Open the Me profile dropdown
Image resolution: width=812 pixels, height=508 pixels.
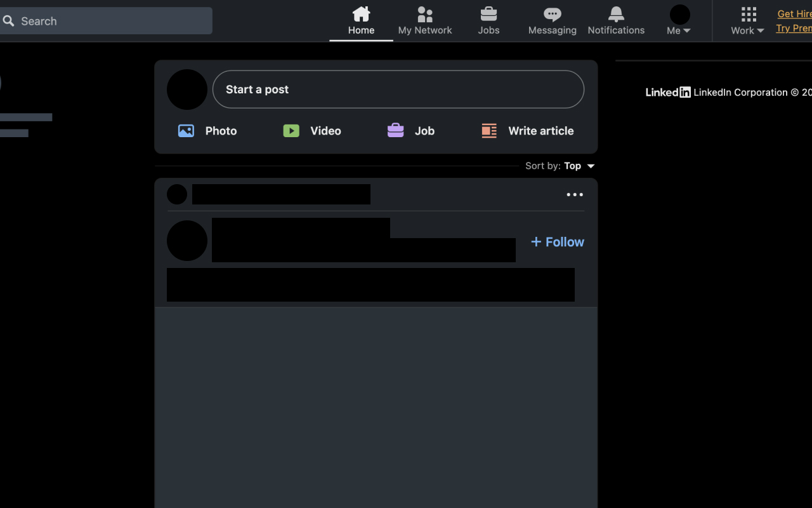point(678,20)
